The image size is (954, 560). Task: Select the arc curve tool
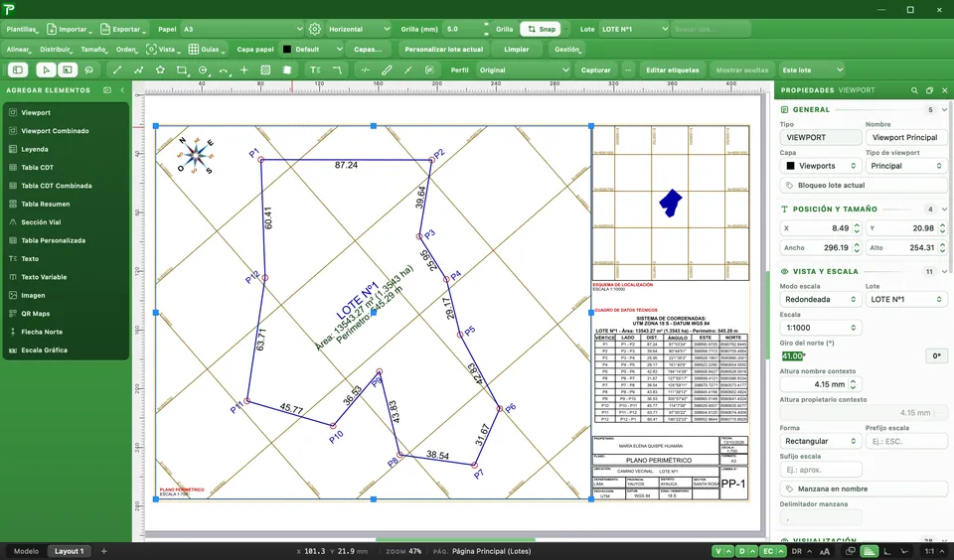click(x=224, y=70)
